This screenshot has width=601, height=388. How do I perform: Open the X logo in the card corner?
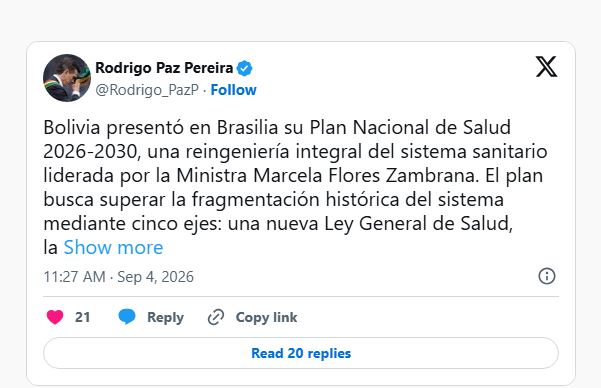tap(547, 67)
